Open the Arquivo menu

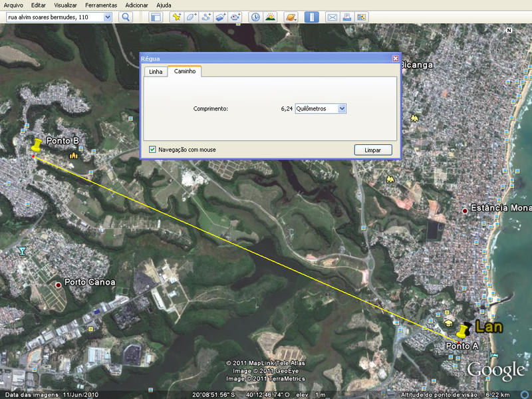click(x=13, y=5)
